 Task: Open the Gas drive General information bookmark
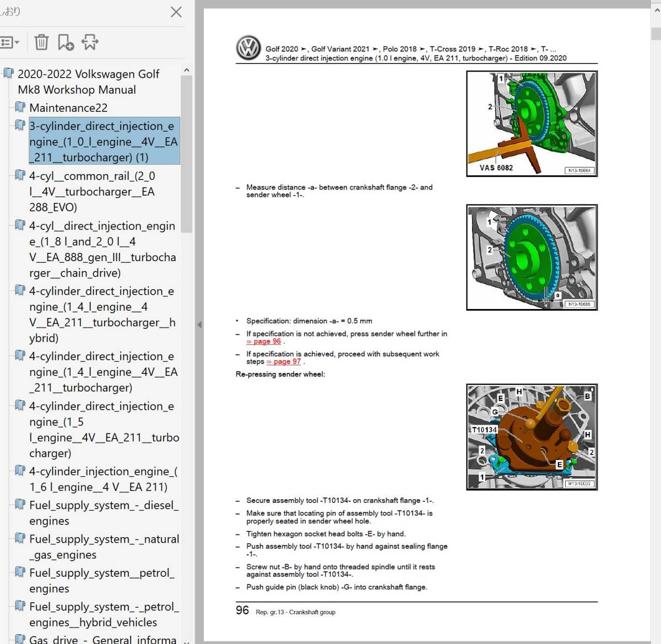click(x=103, y=639)
